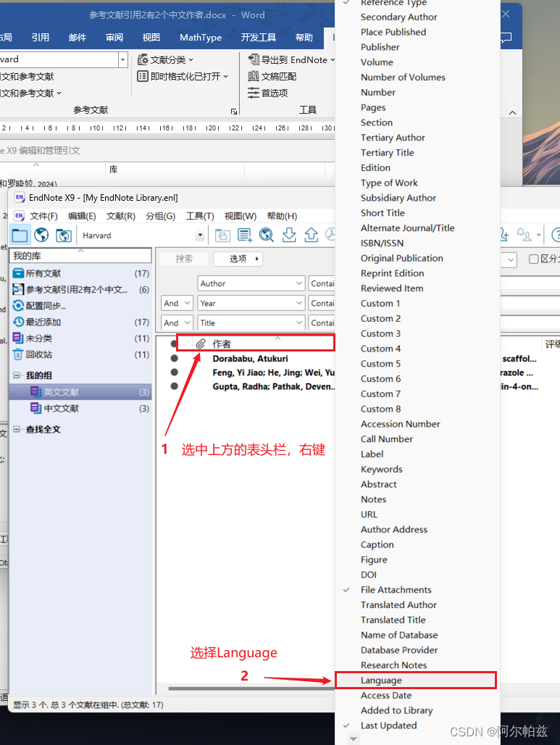This screenshot has width=560, height=745.
Task: Open the And operator dropdown beside Year
Action: click(188, 303)
